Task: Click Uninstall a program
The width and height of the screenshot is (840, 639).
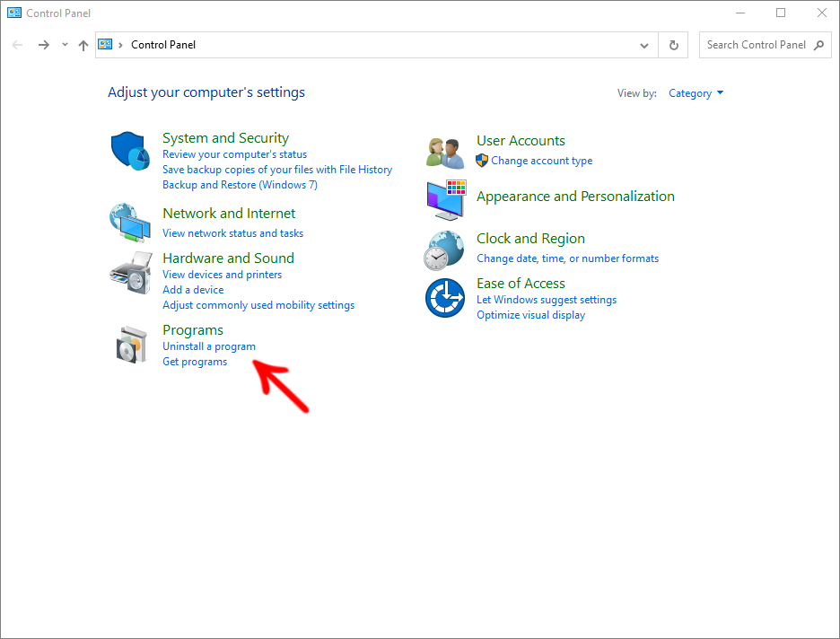Action: 209,346
